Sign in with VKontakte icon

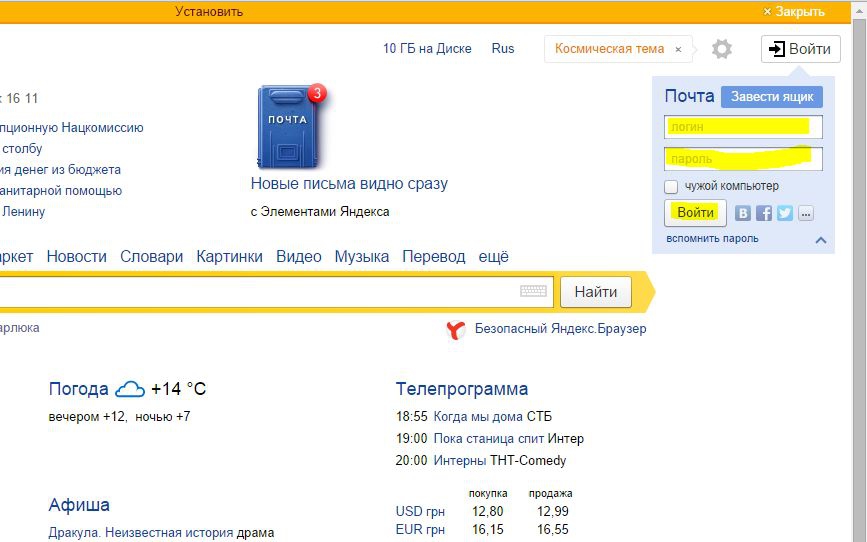[x=743, y=213]
